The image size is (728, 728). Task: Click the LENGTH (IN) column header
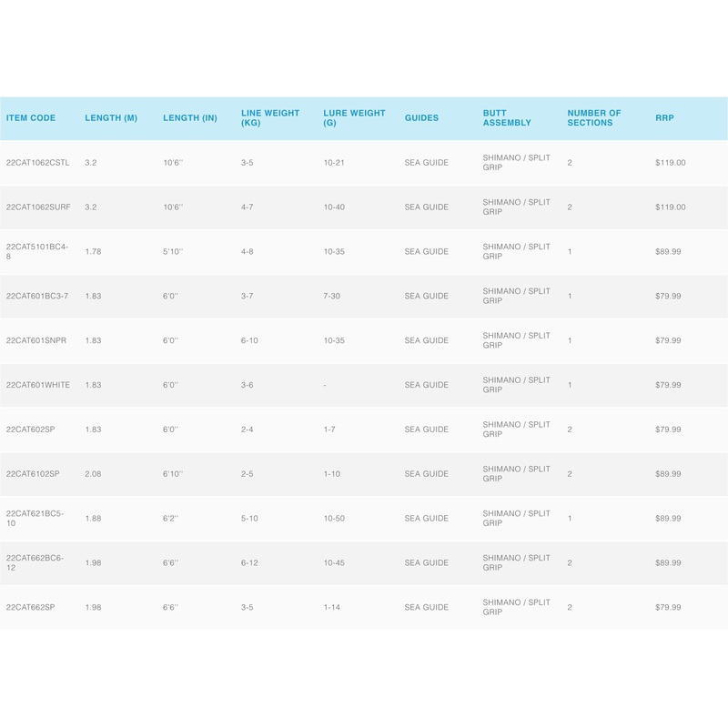(190, 118)
